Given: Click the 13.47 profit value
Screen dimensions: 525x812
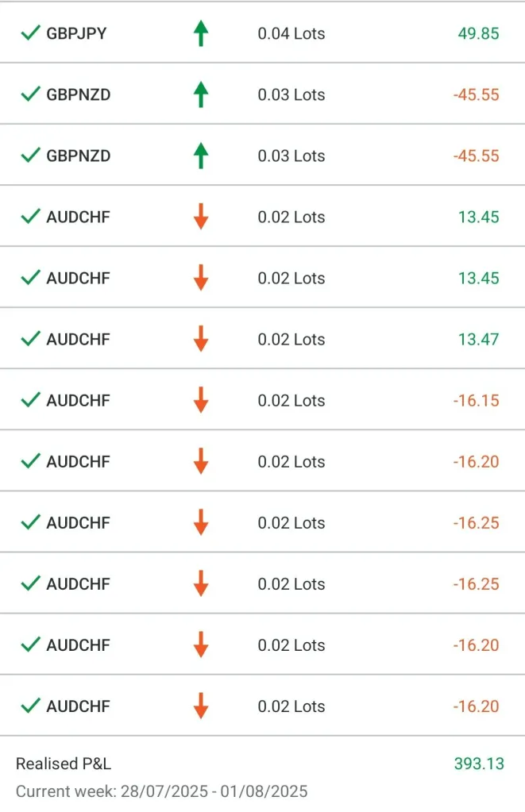Looking at the screenshot, I should pos(478,339).
